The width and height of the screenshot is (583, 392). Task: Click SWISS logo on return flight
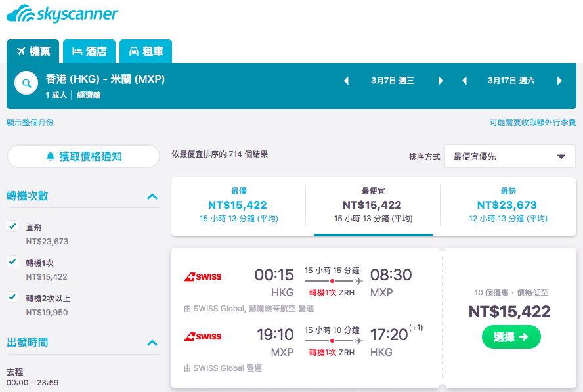coord(203,337)
